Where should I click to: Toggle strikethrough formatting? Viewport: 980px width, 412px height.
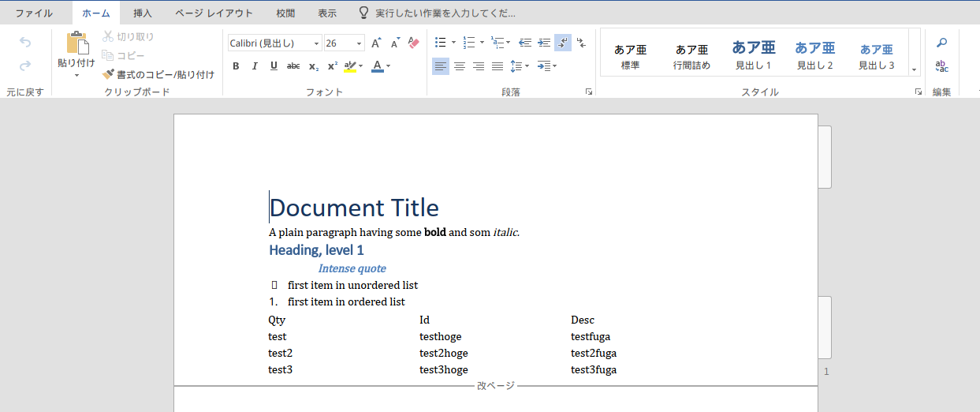point(293,66)
